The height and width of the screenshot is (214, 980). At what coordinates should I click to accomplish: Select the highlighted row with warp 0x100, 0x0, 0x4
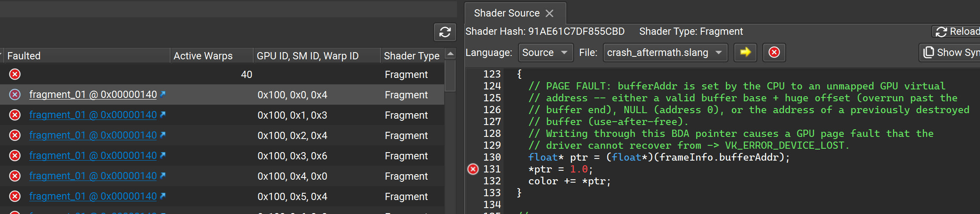coord(292,94)
